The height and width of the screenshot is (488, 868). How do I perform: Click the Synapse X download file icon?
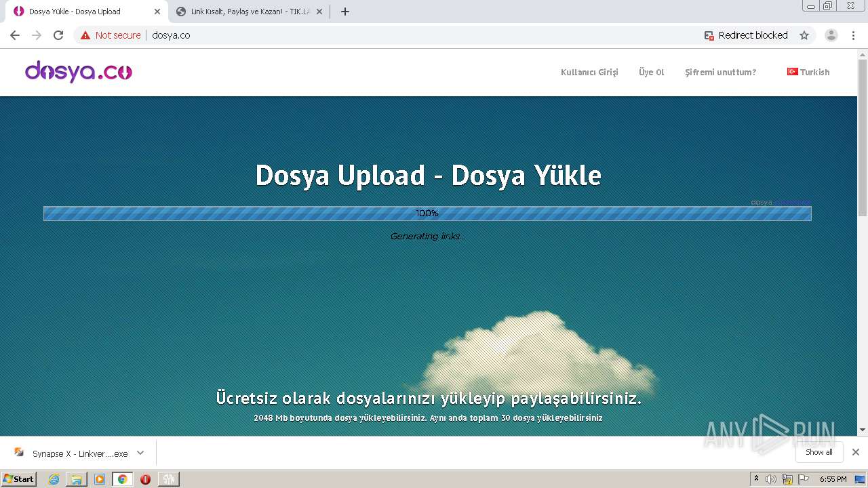[19, 453]
